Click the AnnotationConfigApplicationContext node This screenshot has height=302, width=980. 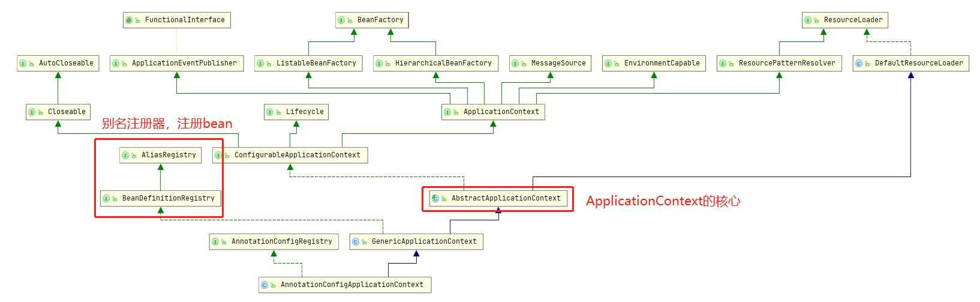345,285
